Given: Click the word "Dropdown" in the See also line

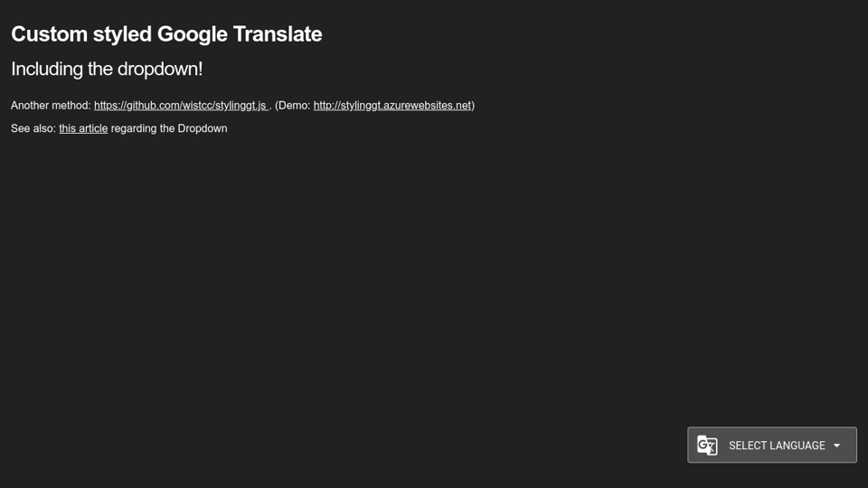Looking at the screenshot, I should coord(203,128).
